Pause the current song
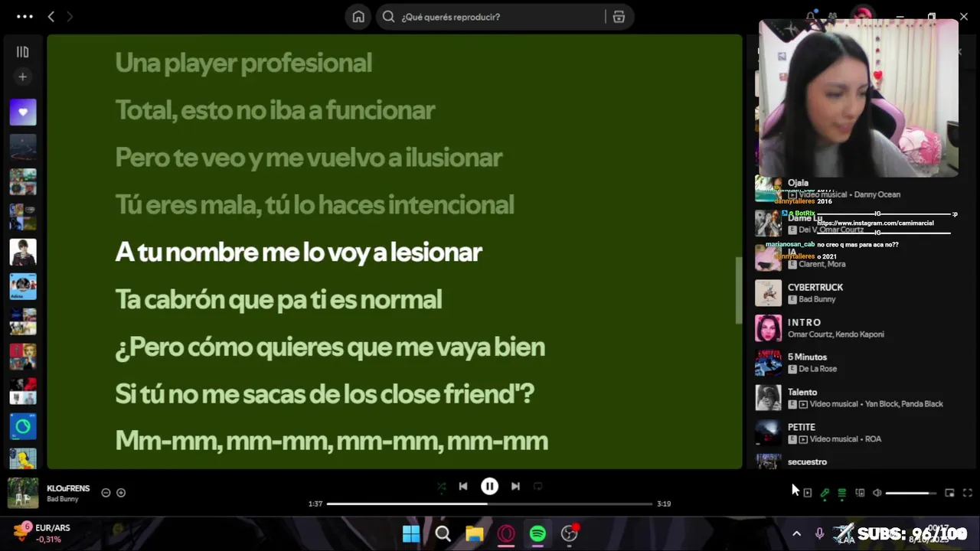The width and height of the screenshot is (980, 551). click(489, 486)
